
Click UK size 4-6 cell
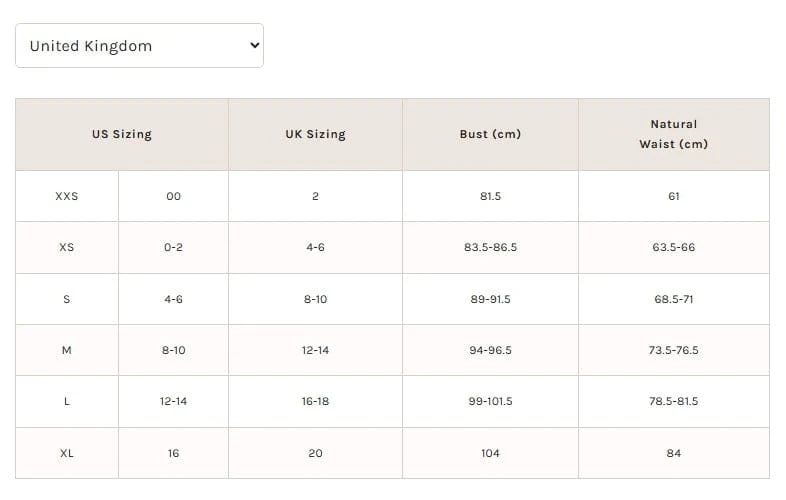click(315, 247)
